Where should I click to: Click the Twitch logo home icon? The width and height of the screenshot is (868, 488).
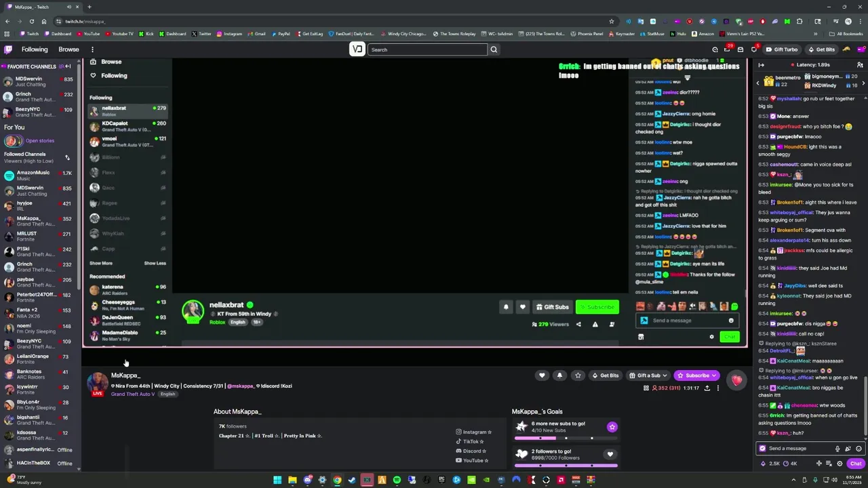tap(8, 49)
